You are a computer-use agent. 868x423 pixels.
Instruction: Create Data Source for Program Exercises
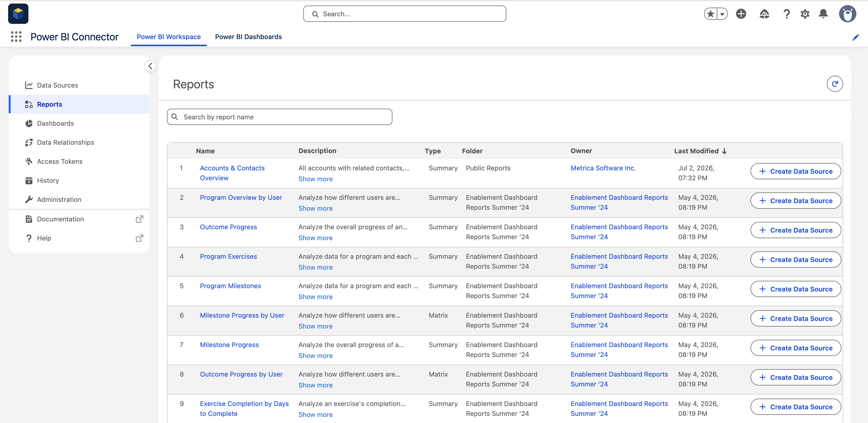point(796,259)
